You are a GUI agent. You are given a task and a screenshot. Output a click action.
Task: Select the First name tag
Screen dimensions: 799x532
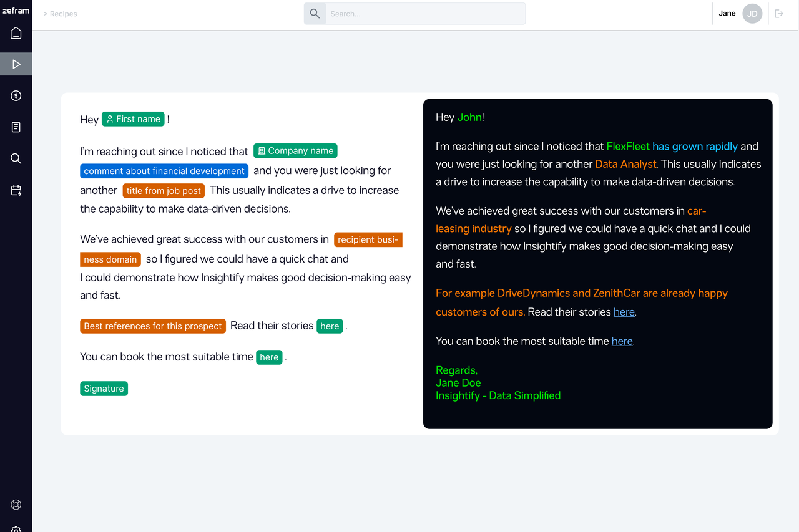(x=133, y=119)
